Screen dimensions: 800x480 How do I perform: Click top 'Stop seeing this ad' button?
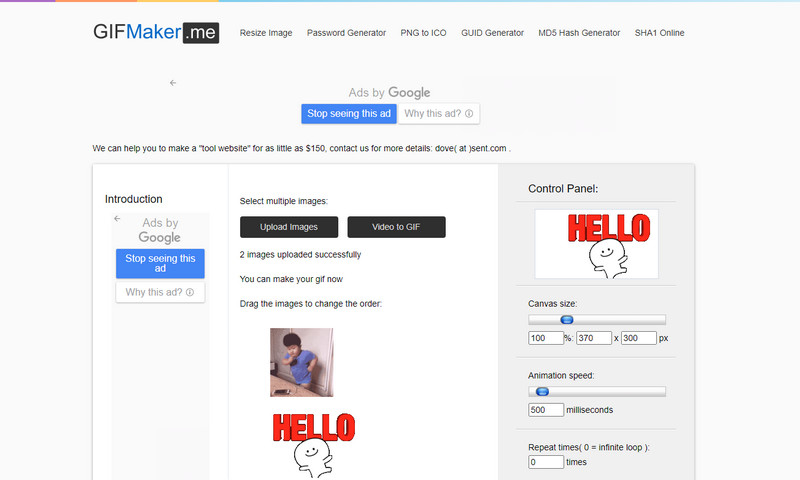coord(349,114)
